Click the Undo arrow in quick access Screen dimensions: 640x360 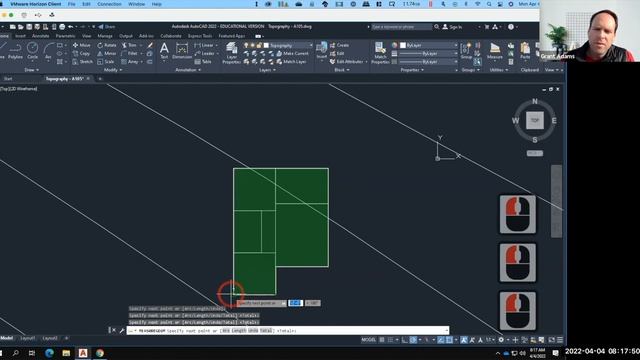(71, 27)
